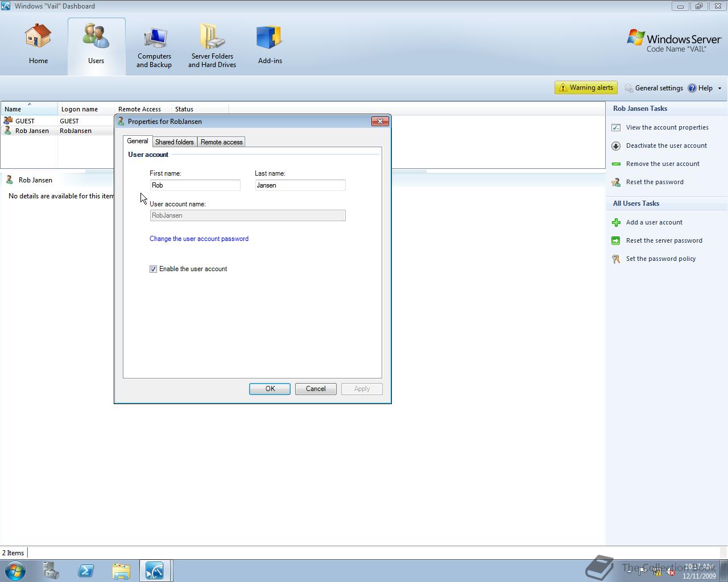Screen dimensions: 728x582
Task: Launch PowerShell from the taskbar
Action: (86, 571)
